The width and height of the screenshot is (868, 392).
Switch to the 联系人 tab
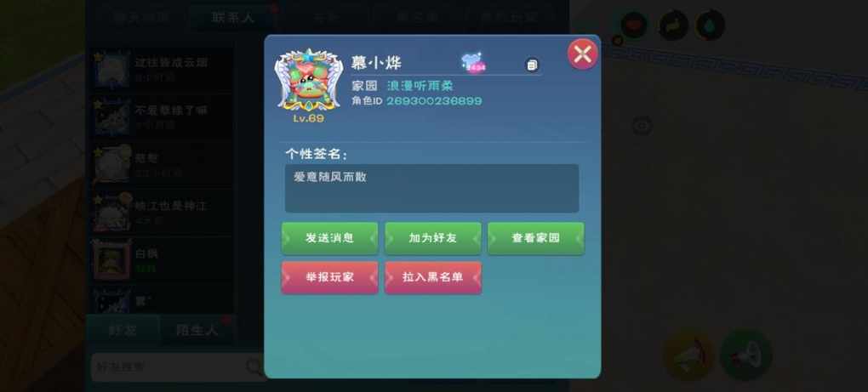pyautogui.click(x=232, y=17)
